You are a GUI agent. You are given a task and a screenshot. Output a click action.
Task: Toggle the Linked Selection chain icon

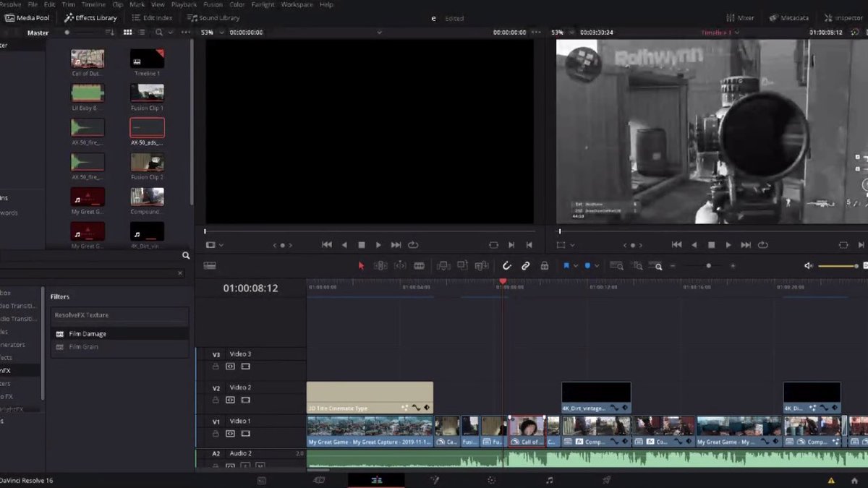(x=526, y=266)
